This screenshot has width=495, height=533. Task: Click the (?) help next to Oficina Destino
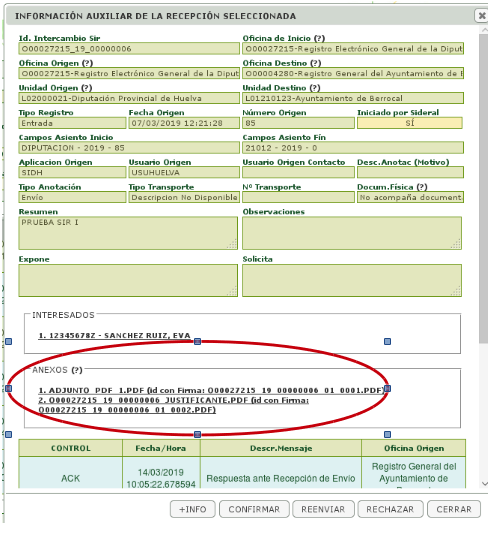[x=315, y=63]
